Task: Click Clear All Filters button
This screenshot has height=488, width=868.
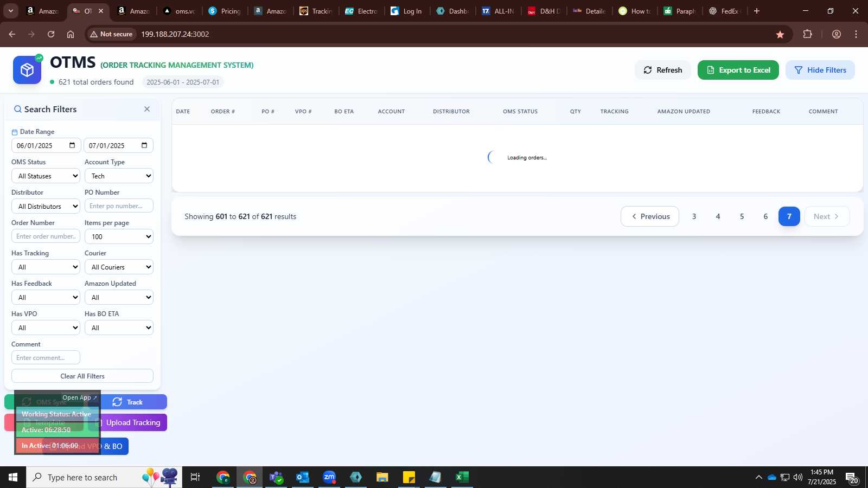Action: (82, 376)
